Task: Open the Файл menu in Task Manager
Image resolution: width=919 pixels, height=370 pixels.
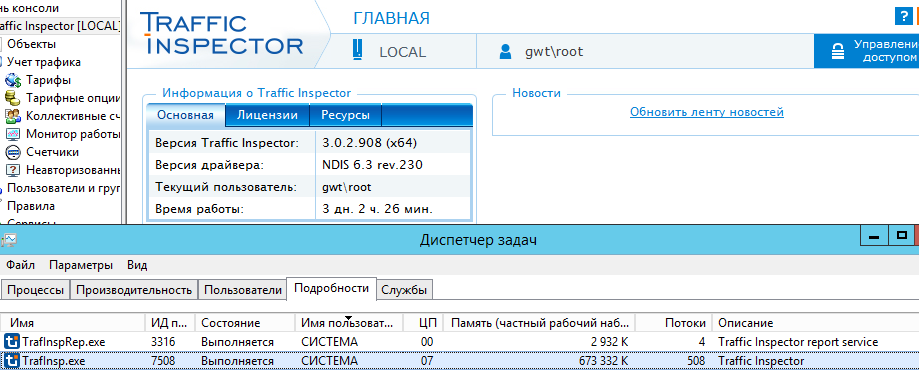Action: point(21,265)
